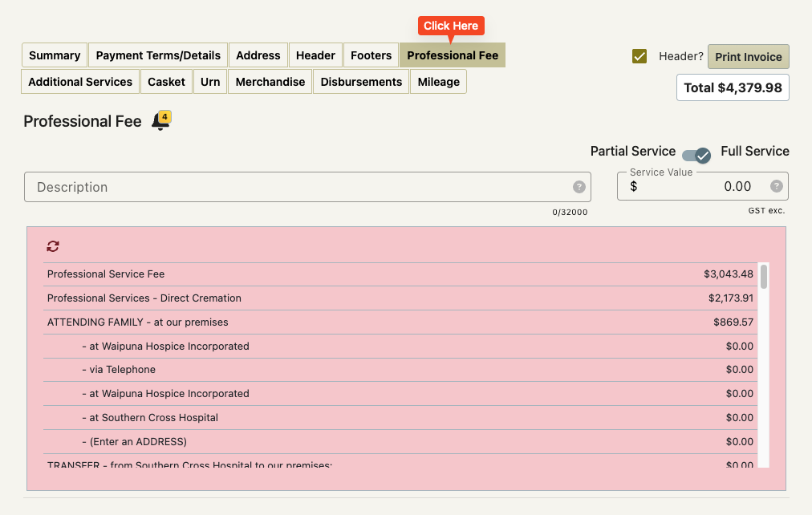Click the Total $4,379.98 box

tap(733, 87)
